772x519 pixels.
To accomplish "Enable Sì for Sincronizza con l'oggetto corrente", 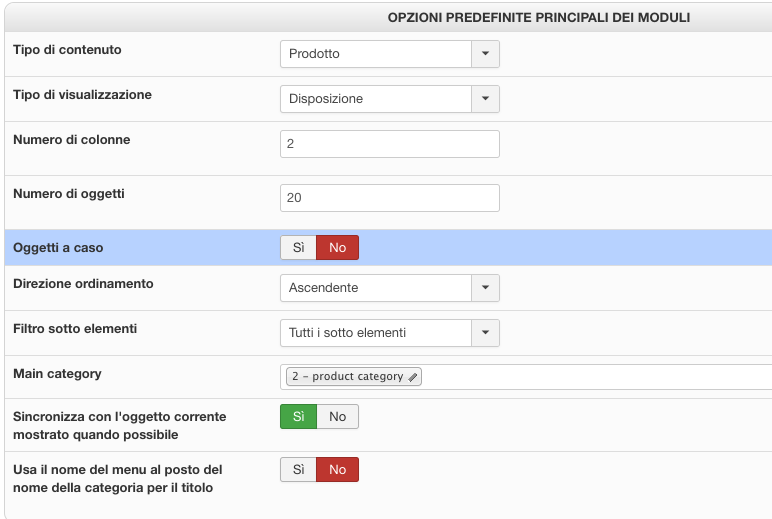I will [298, 416].
